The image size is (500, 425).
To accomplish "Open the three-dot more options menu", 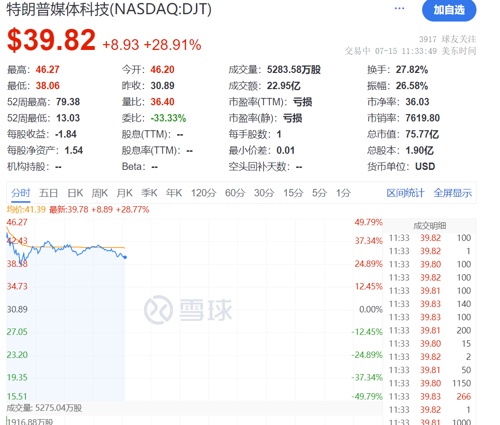I will [x=399, y=9].
